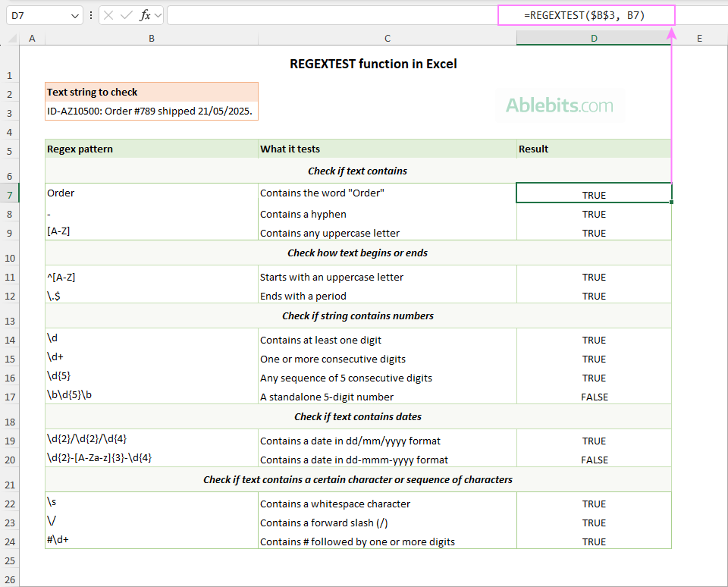Select column C header
The height and width of the screenshot is (587, 728).
388,39
